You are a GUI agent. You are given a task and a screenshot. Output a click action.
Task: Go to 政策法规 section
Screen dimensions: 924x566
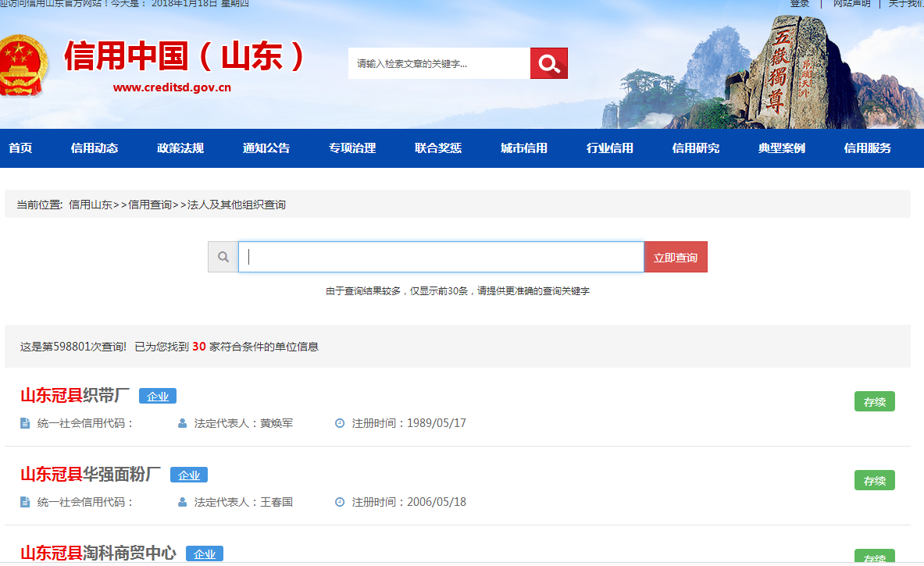point(180,148)
